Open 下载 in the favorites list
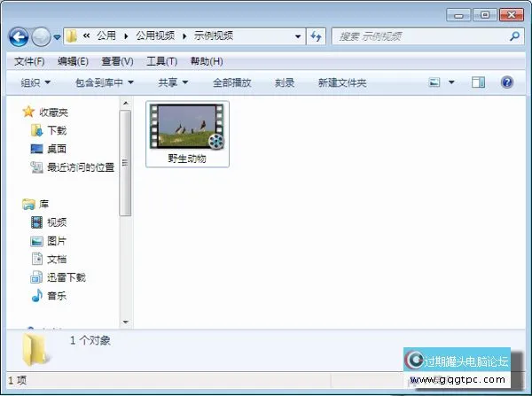The height and width of the screenshot is (396, 532). click(x=49, y=130)
